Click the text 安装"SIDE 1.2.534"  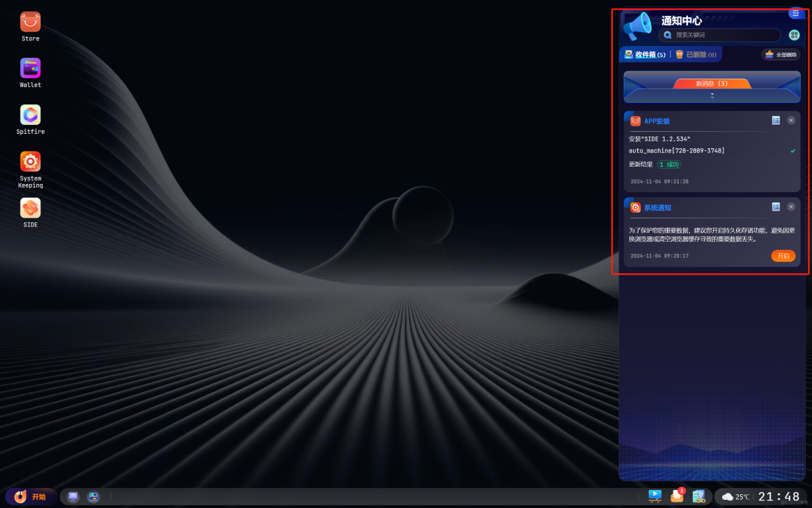[659, 139]
